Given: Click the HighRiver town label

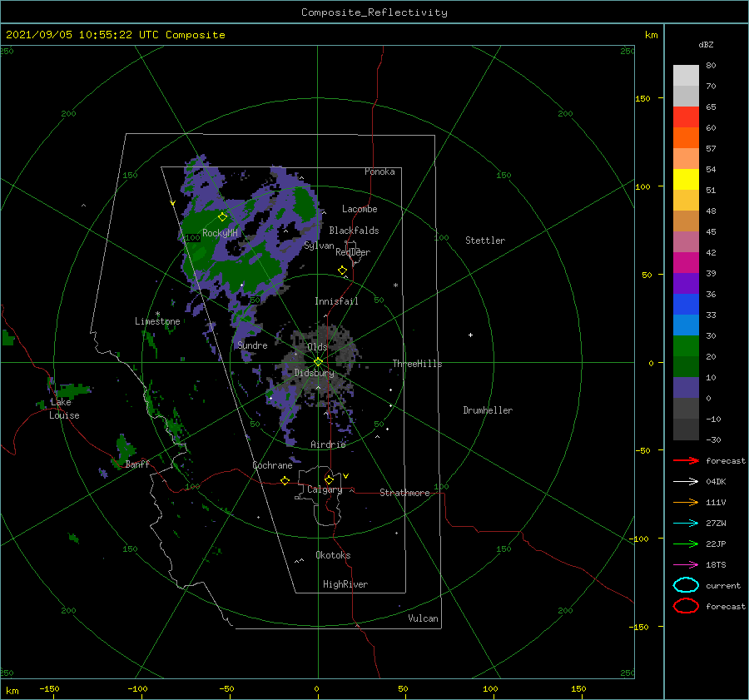Looking at the screenshot, I should (345, 584).
